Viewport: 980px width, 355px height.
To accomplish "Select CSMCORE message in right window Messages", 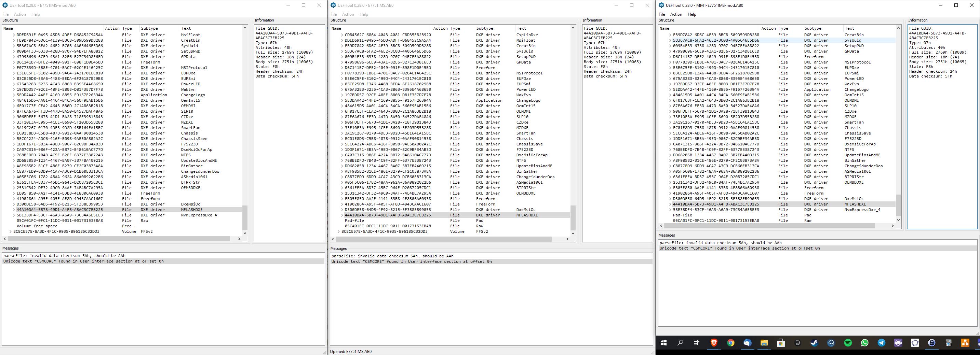I will (818, 248).
